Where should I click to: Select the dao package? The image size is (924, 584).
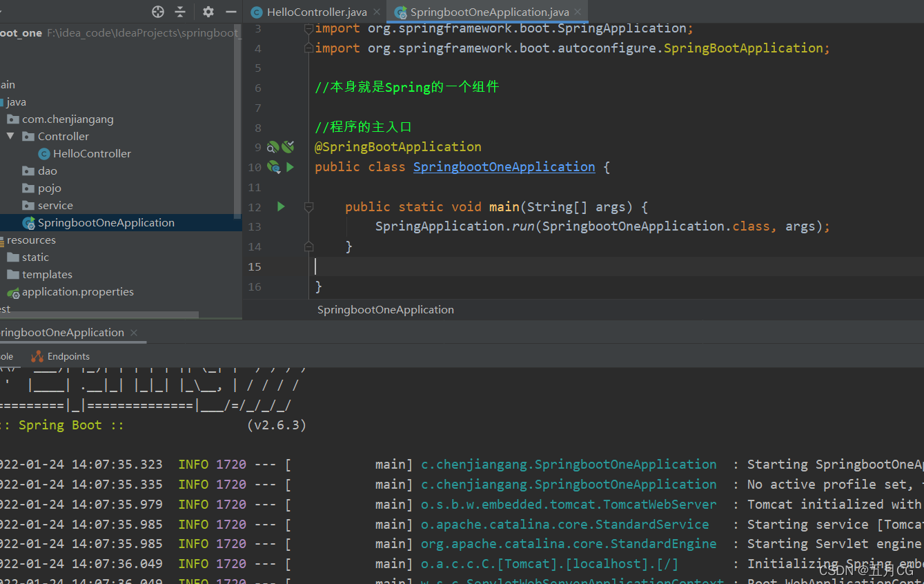click(x=48, y=171)
